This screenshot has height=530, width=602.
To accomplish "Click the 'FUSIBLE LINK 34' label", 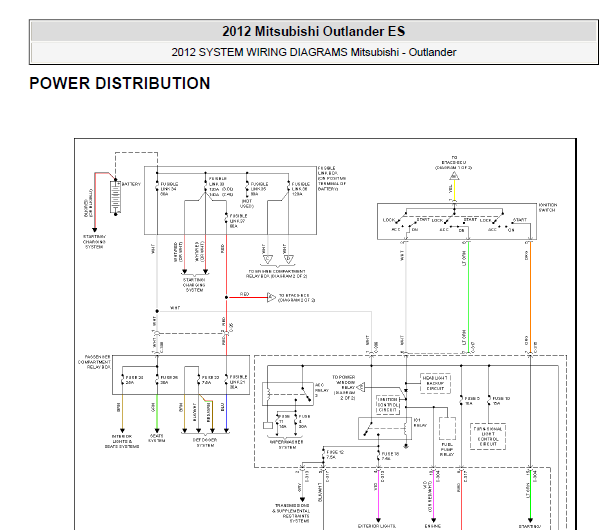I will coord(169,189).
